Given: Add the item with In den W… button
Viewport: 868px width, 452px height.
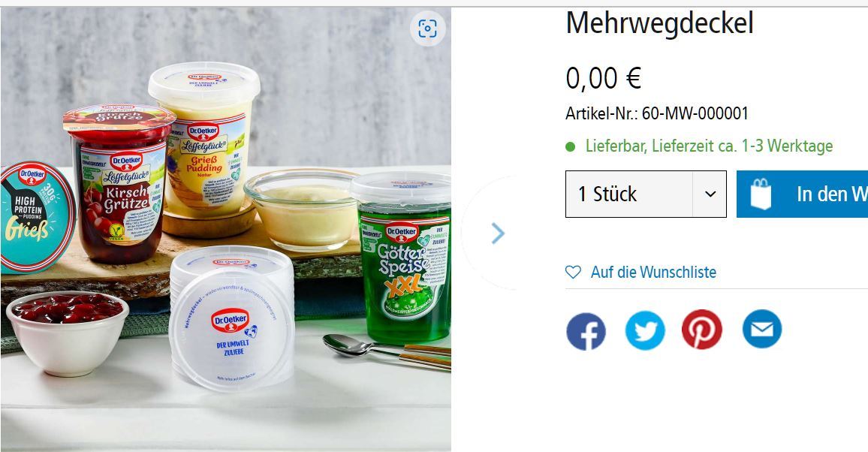Looking at the screenshot, I should tap(802, 194).
